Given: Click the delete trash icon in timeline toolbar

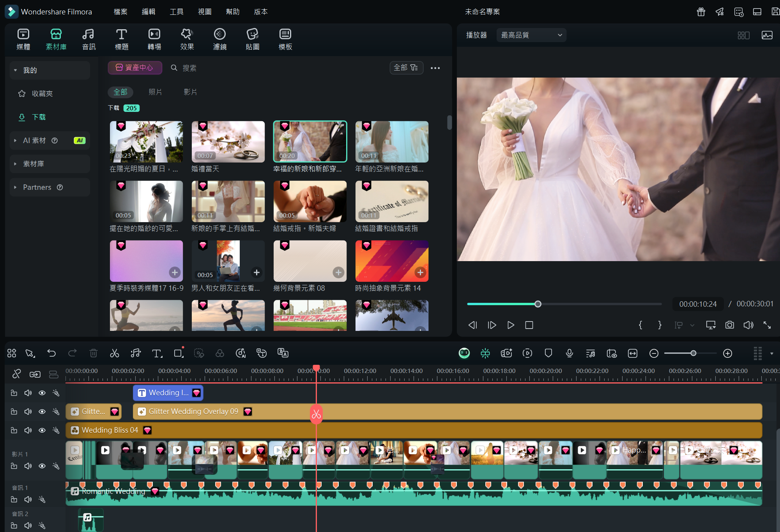Looking at the screenshot, I should tap(93, 353).
